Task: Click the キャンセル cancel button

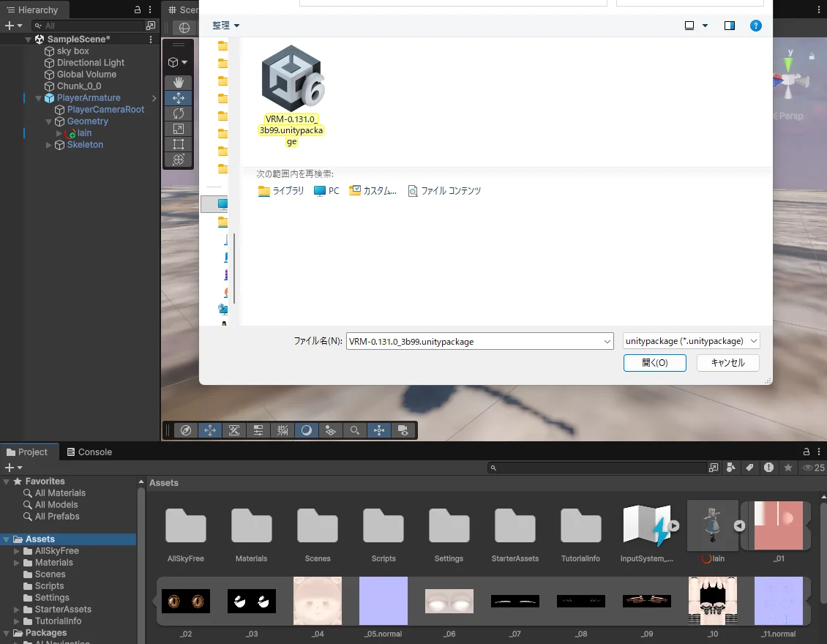Action: pos(727,363)
